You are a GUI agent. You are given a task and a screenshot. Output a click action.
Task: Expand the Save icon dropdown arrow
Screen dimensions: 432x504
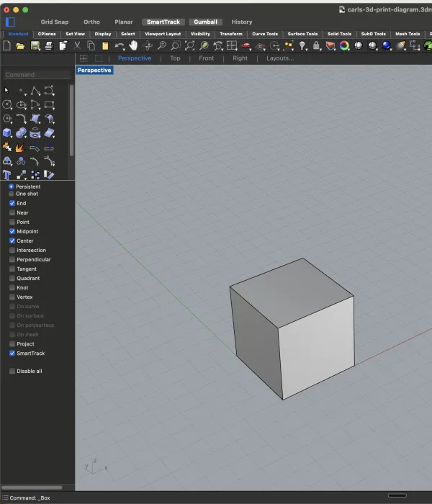[39, 50]
